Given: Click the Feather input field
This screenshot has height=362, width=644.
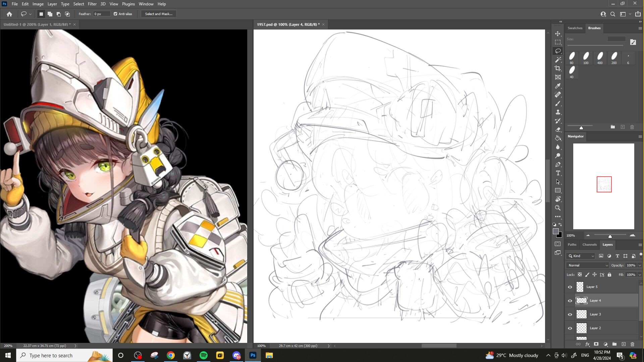Looking at the screenshot, I should tap(102, 14).
